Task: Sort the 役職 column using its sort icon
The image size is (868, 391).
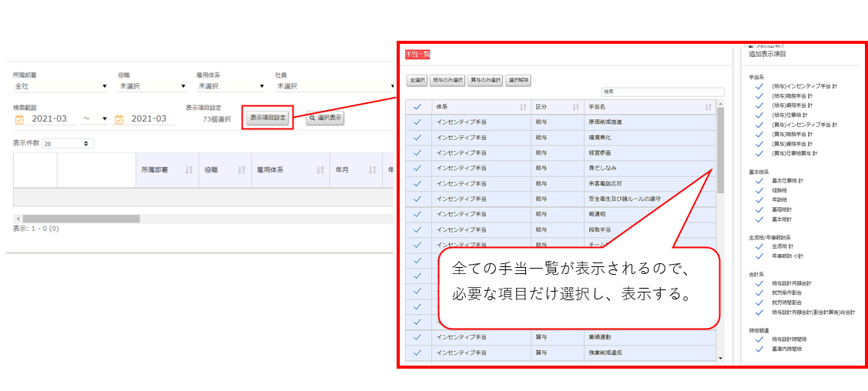Action: [241, 170]
